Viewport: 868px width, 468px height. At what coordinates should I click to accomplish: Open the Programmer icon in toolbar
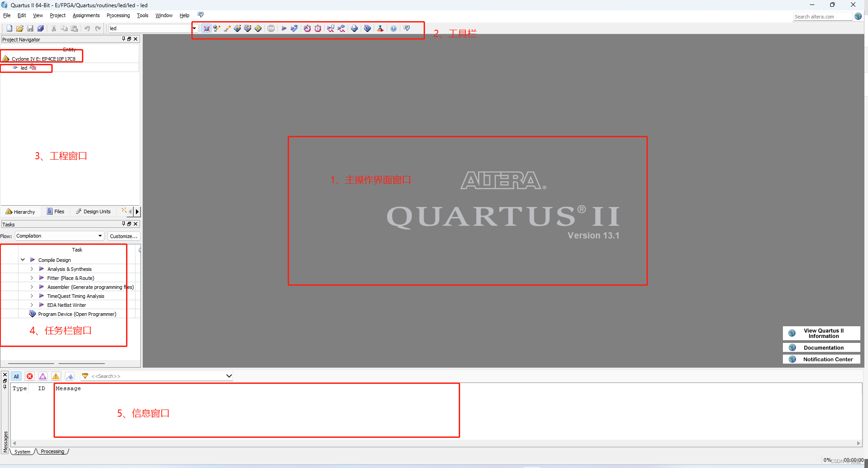pos(367,28)
